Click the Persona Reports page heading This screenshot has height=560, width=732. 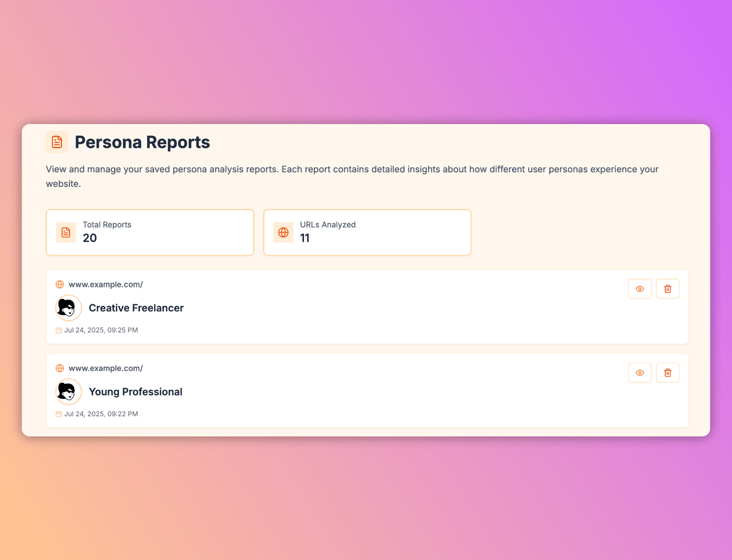point(142,142)
